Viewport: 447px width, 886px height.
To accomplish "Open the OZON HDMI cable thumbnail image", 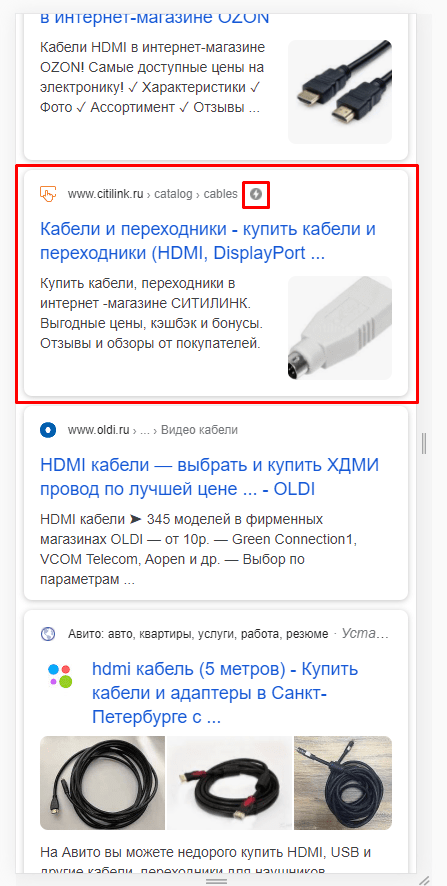I will (340, 92).
